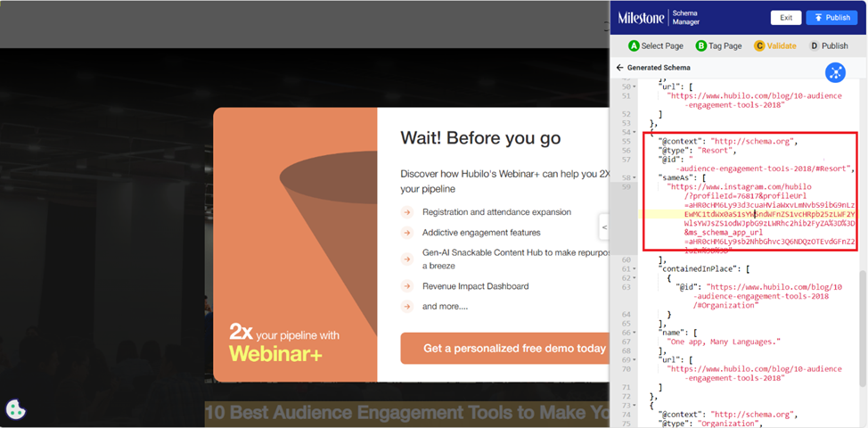Click the instagram.com/hubilo URL text
This screenshot has height=428, width=868.
pyautogui.click(x=740, y=186)
